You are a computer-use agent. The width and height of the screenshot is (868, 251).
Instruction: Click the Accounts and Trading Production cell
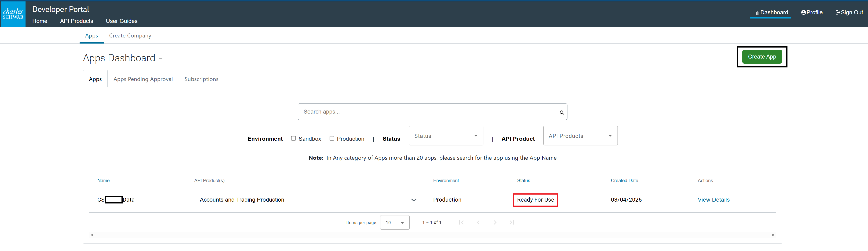pyautogui.click(x=242, y=200)
